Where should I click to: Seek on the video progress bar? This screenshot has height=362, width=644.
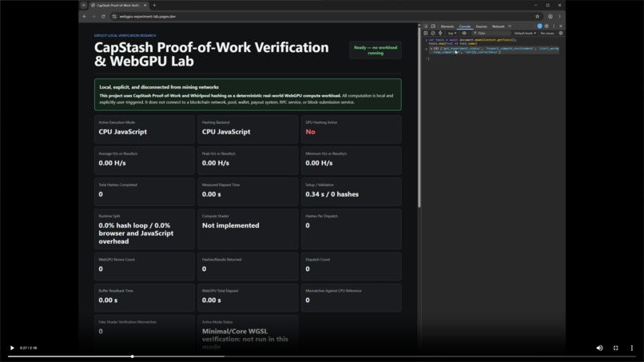click(321, 356)
